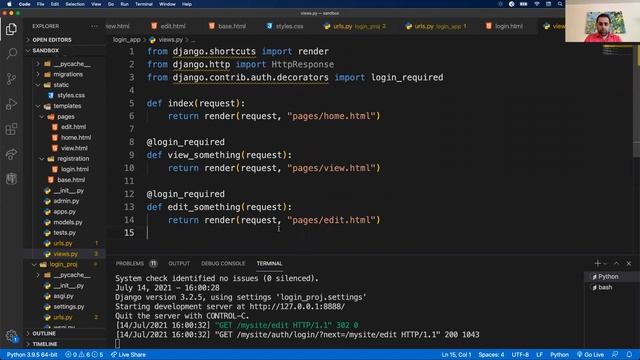Click the Wi-Fi icon in menu bar
This screenshot has width=640, height=360.
[537, 4]
